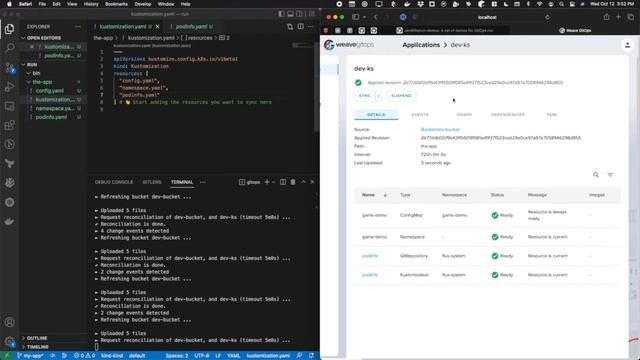
Task: Click the open changes icon in editor toolbar
Action: 290,27
